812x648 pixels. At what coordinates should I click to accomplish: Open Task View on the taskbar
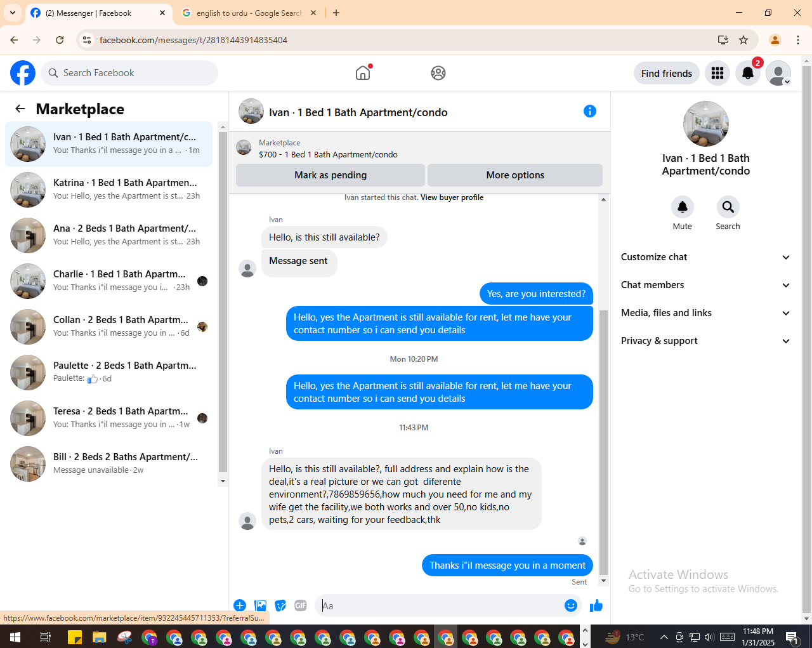(45, 637)
